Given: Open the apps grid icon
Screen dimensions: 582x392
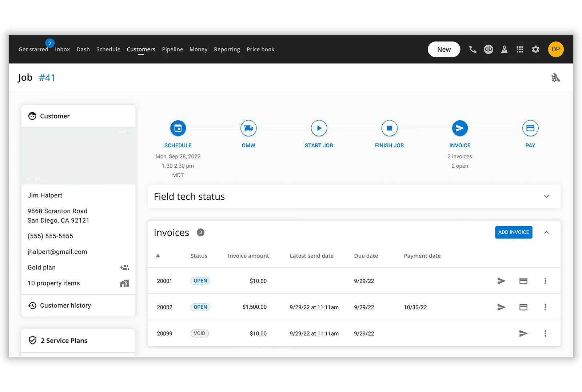Looking at the screenshot, I should click(x=520, y=49).
